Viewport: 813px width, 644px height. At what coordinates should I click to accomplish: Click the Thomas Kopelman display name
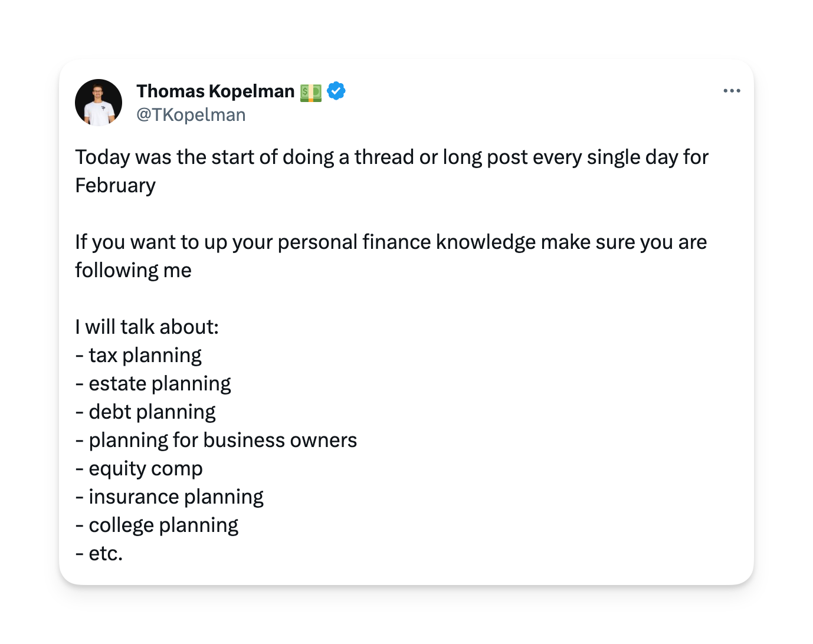215,91
